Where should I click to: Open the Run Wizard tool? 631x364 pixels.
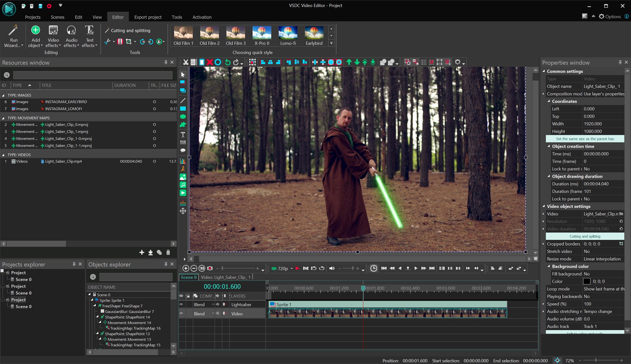[x=13, y=36]
